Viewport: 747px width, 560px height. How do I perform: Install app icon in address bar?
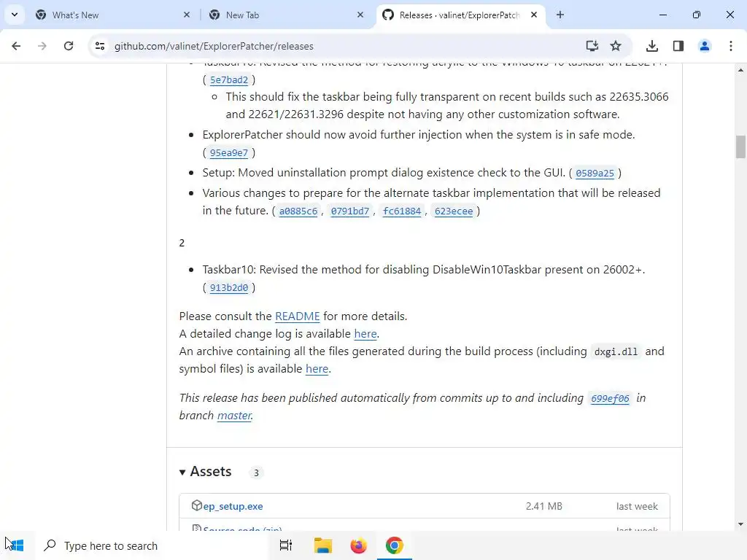pos(592,46)
